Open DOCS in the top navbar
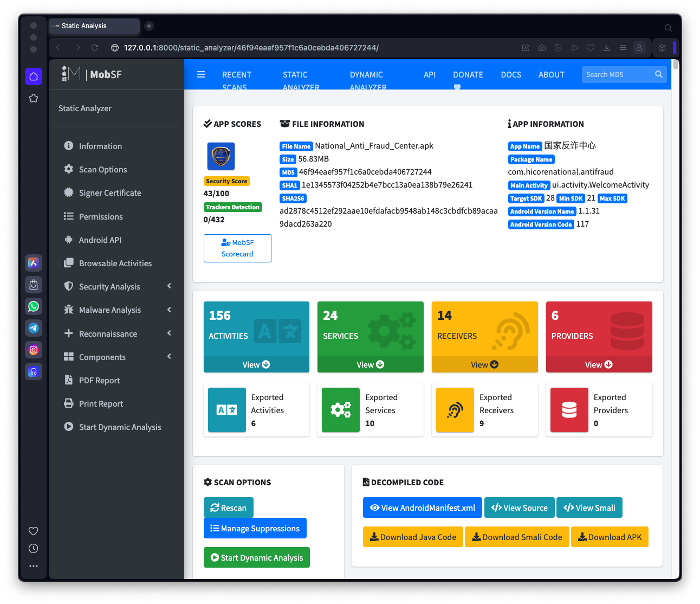 point(511,74)
